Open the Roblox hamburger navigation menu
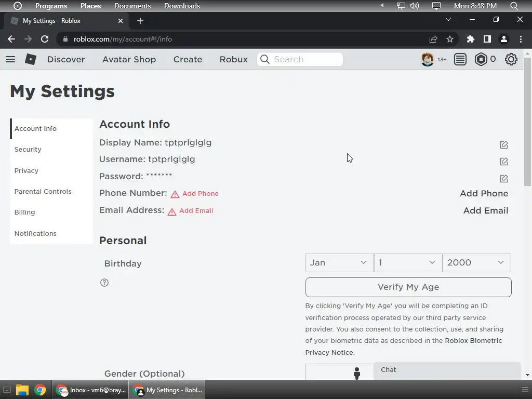 tap(10, 59)
